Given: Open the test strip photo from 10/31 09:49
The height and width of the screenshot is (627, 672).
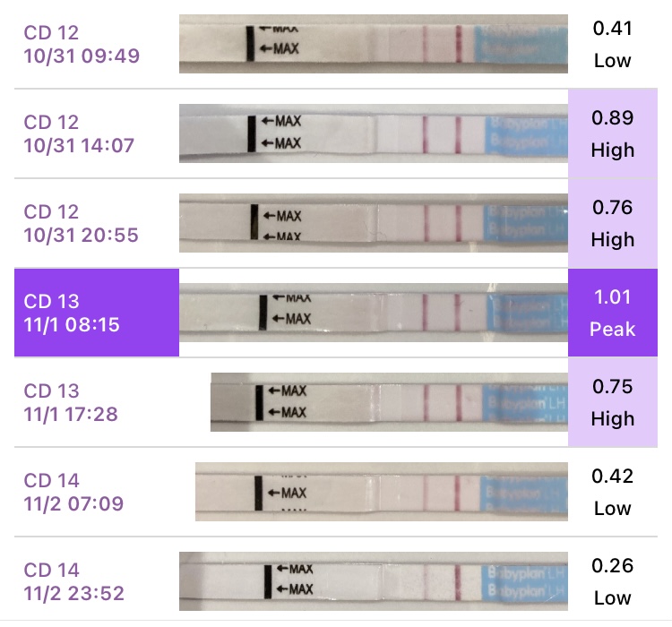Looking at the screenshot, I should (x=374, y=43).
